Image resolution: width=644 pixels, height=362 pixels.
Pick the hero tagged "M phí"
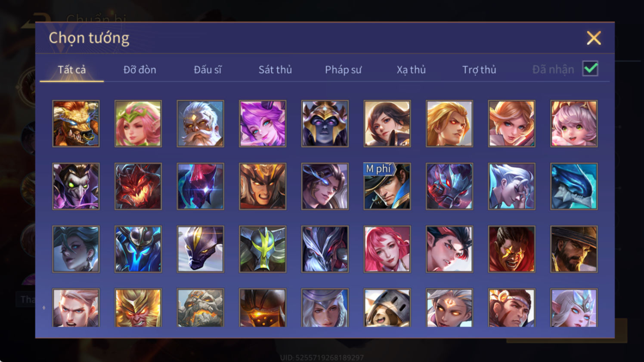pyautogui.click(x=387, y=186)
